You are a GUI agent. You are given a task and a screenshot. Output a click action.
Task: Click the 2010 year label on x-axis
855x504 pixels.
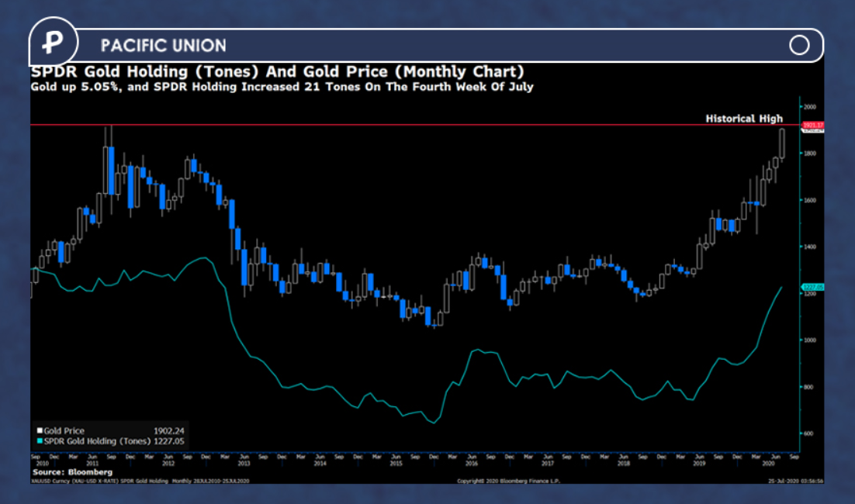pos(42,464)
